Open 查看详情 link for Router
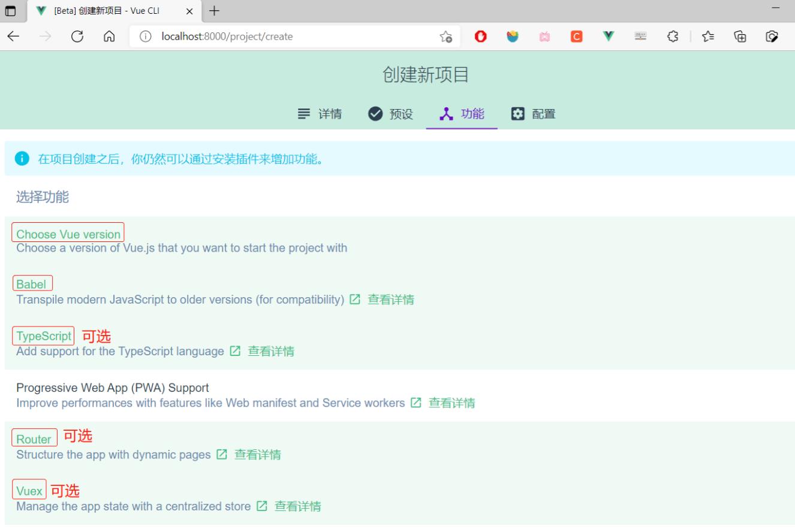Viewport: 795px width, 532px height. (257, 455)
